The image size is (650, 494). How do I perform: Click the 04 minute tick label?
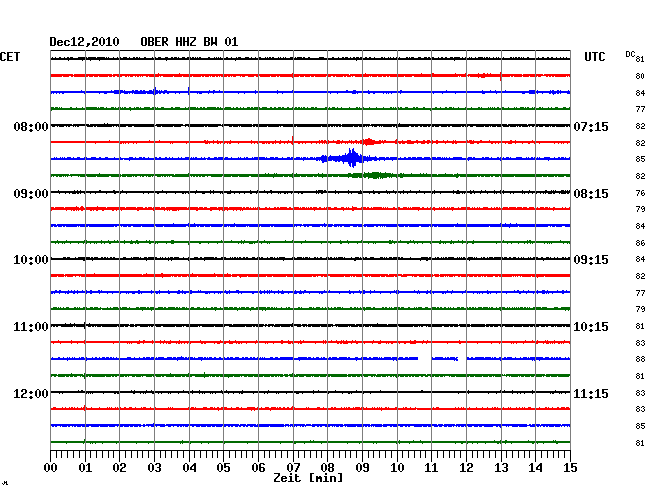tap(189, 467)
